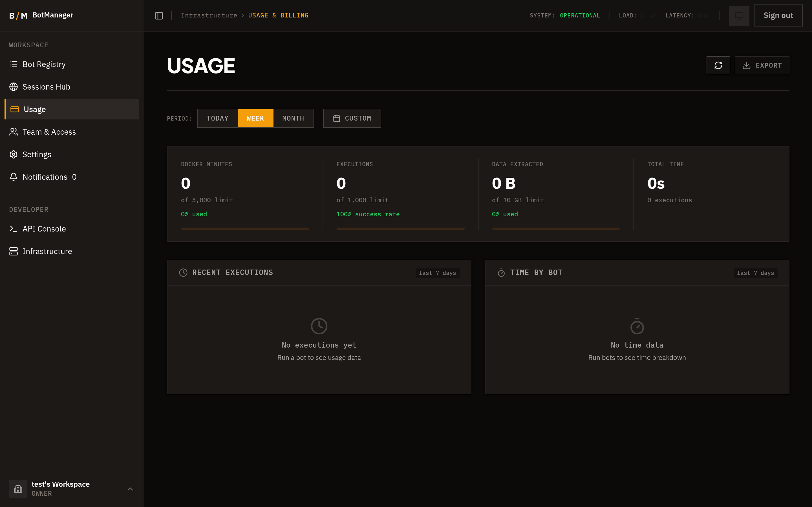Select the Sessions Hub globe icon
This screenshot has width=812, height=507.
[14, 86]
